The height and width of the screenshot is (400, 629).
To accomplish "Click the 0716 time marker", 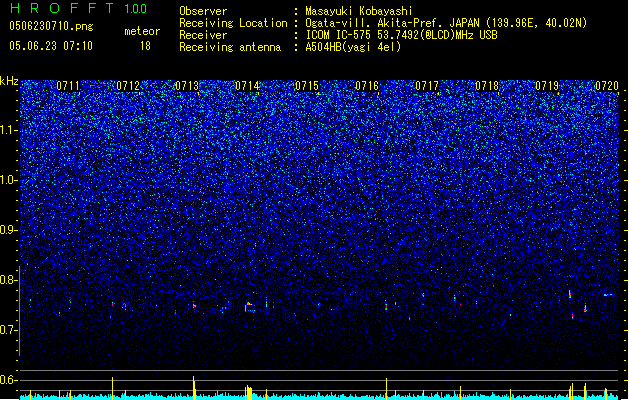I will pyautogui.click(x=367, y=86).
